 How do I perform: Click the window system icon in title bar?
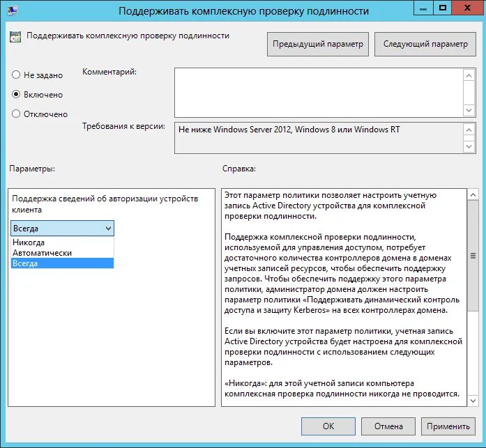pos(12,10)
